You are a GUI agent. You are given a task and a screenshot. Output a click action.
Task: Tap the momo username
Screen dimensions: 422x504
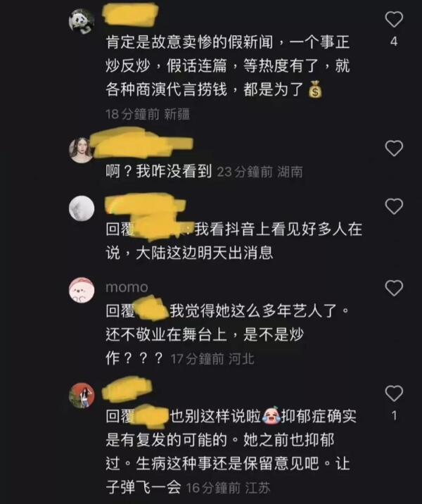point(127,287)
